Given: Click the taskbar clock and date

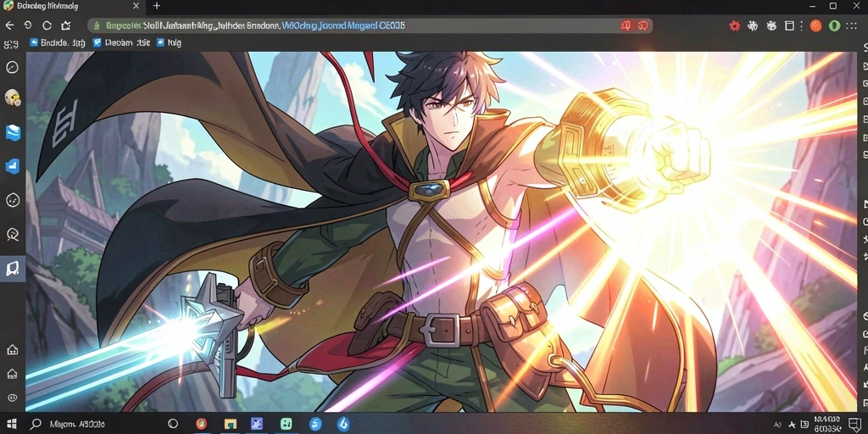Looking at the screenshot, I should click(x=828, y=424).
